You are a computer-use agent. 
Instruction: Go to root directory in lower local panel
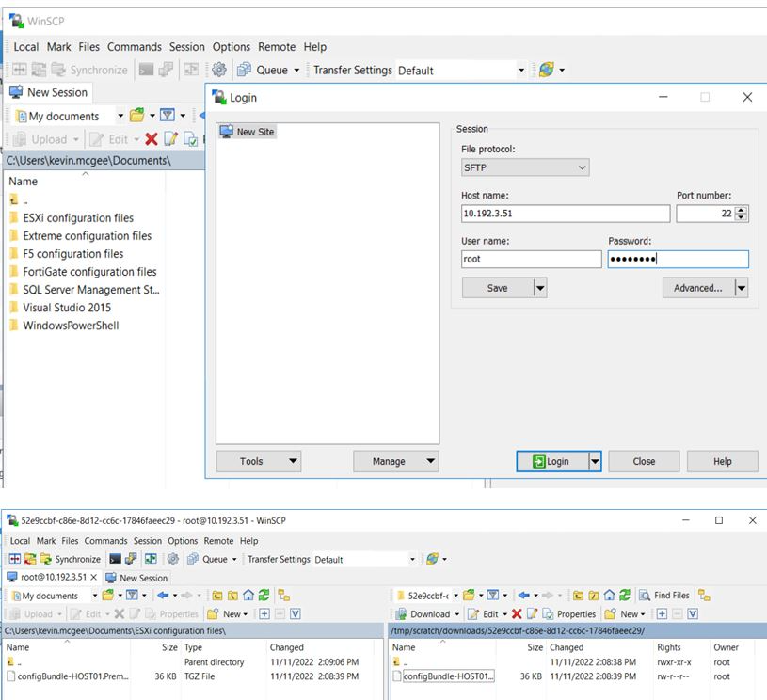(232, 596)
